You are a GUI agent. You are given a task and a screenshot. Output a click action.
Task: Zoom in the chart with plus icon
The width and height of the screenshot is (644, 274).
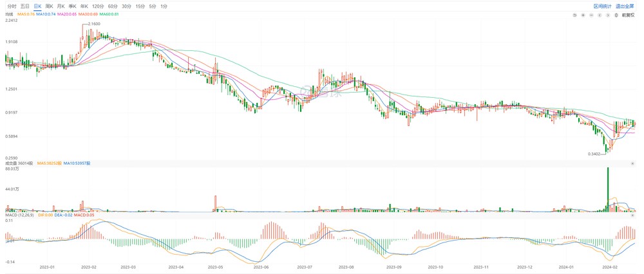pos(583,15)
